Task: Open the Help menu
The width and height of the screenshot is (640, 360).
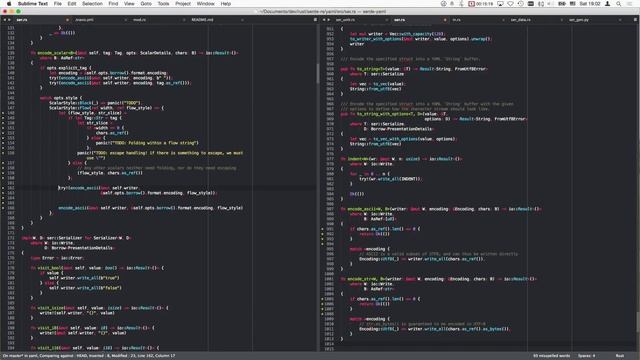Action: click(226, 4)
